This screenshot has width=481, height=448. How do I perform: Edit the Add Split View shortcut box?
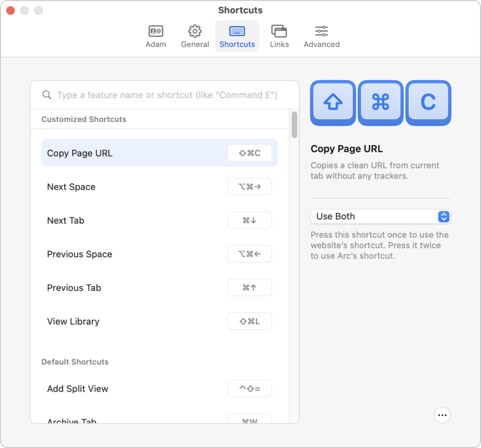coord(249,388)
